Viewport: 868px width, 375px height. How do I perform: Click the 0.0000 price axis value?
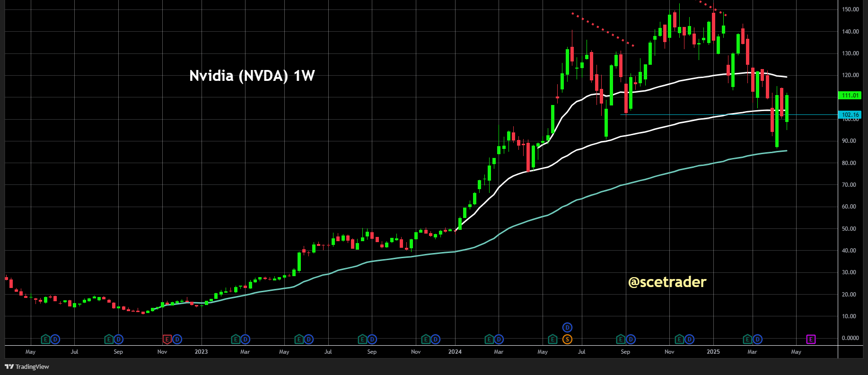coord(850,338)
